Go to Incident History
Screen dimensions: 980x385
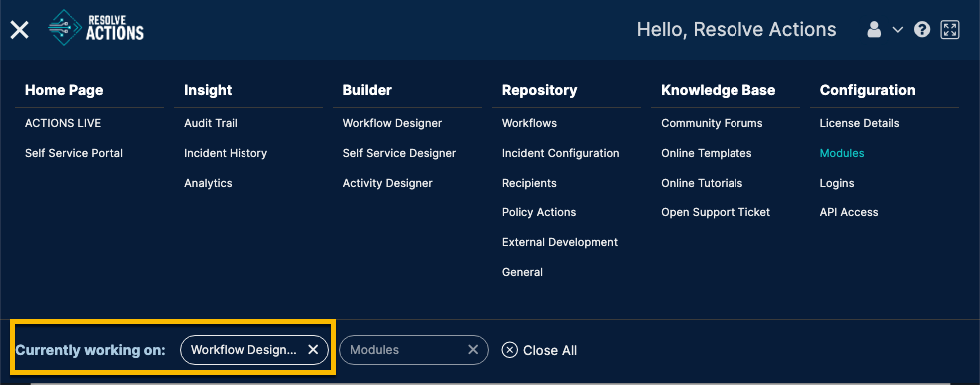[225, 154]
